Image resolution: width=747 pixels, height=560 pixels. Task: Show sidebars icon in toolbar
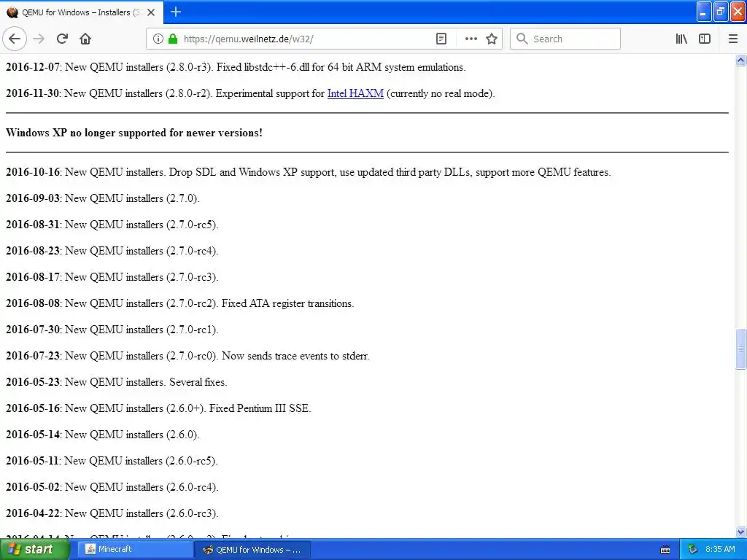(x=705, y=39)
